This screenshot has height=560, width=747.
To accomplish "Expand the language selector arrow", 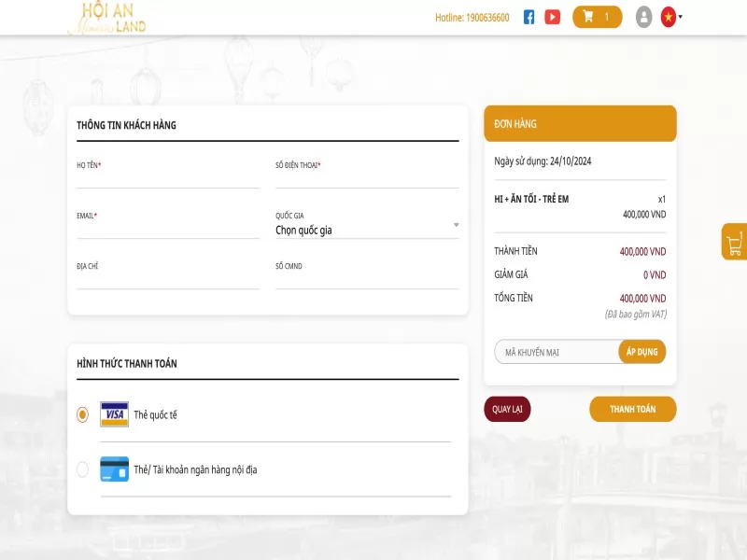I will coord(681,17).
